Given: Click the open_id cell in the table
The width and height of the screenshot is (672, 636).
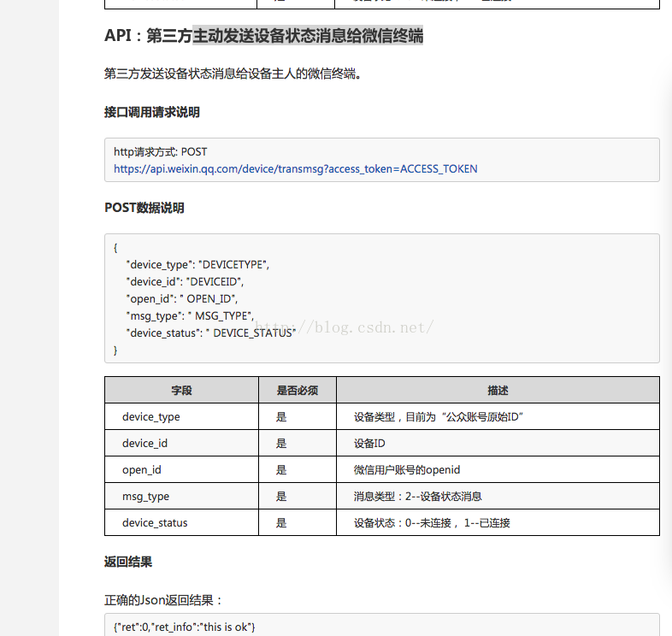Looking at the screenshot, I should pyautogui.click(x=182, y=469).
